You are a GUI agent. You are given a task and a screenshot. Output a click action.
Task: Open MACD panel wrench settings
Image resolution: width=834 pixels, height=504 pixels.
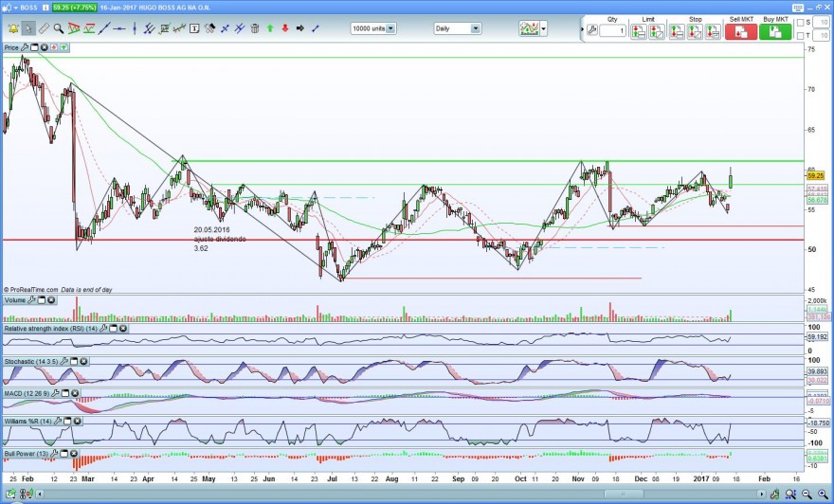[x=55, y=393]
